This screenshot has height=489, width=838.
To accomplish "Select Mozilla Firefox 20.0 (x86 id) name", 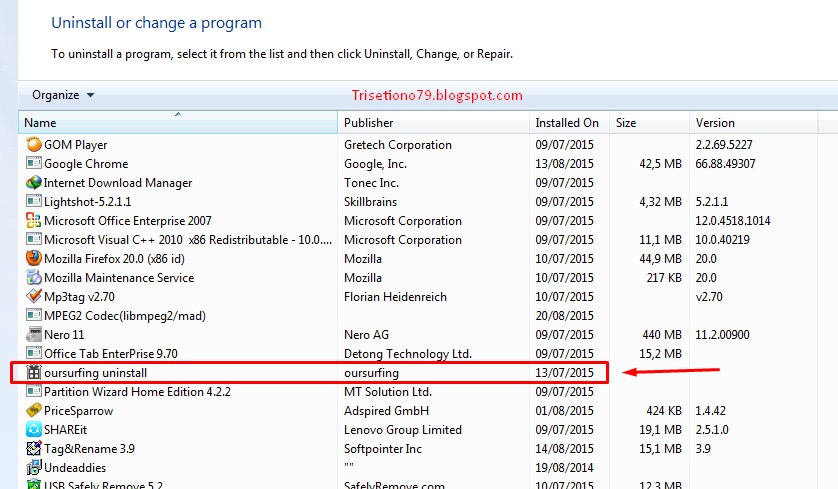I will 114,259.
